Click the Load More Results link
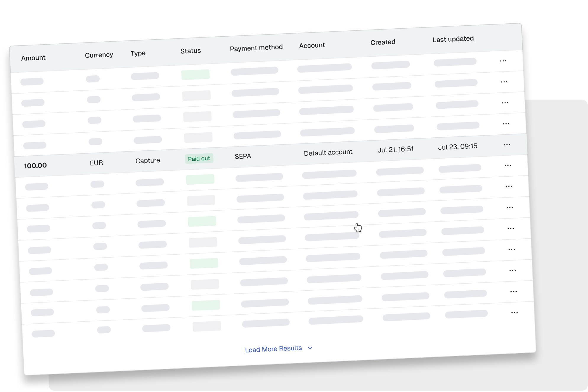This screenshot has height=392, width=588. point(273,349)
